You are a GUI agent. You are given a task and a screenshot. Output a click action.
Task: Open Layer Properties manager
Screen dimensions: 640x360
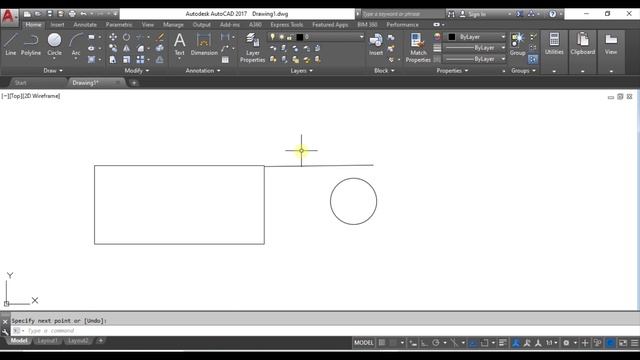(253, 48)
